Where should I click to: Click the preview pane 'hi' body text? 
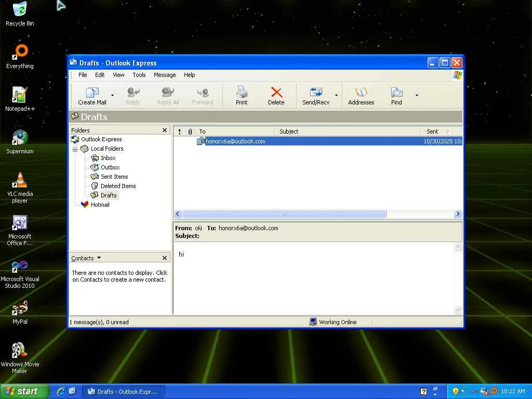coord(181,254)
